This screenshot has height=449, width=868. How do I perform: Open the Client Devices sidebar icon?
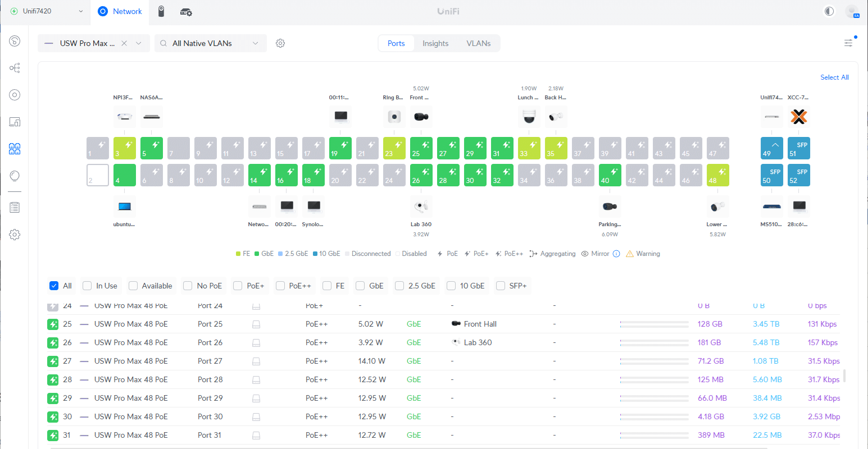(15, 122)
